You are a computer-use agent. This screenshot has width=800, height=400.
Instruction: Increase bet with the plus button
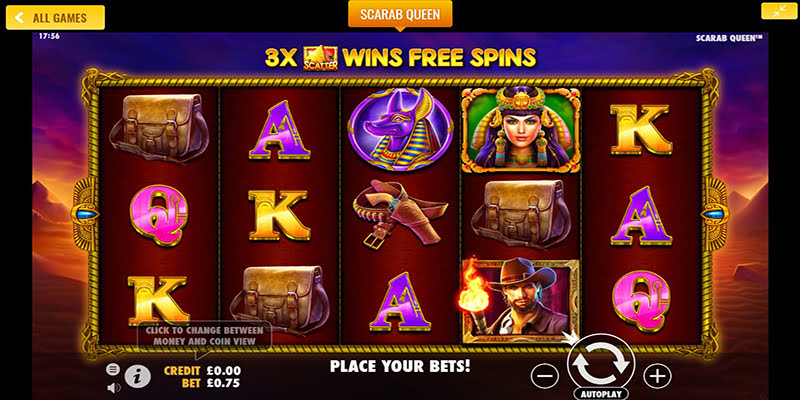[657, 377]
